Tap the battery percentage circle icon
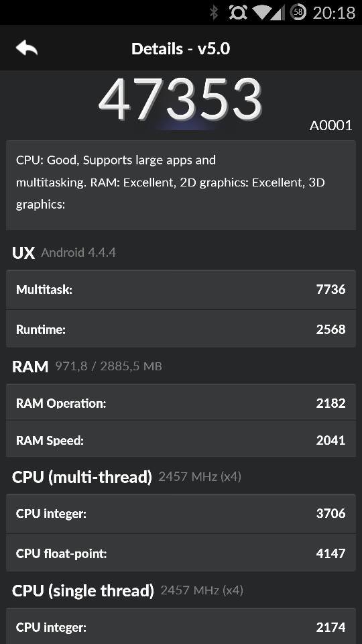The height and width of the screenshot is (644, 362). 298,12
